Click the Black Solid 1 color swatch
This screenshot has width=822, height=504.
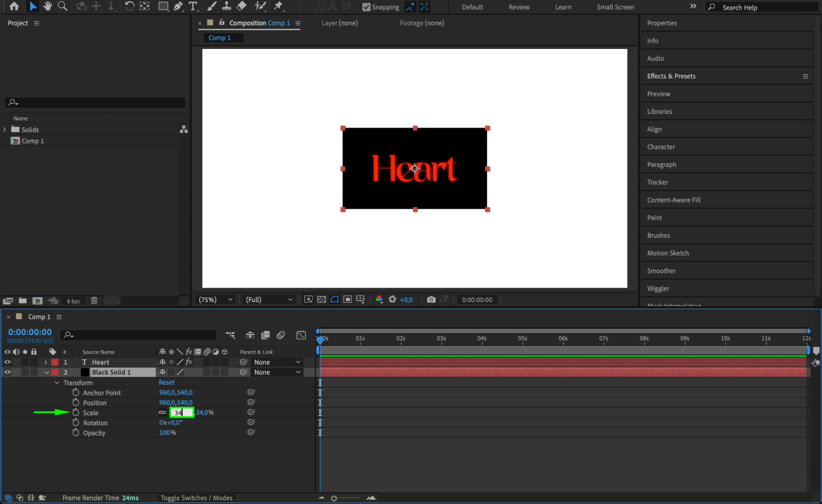click(85, 372)
